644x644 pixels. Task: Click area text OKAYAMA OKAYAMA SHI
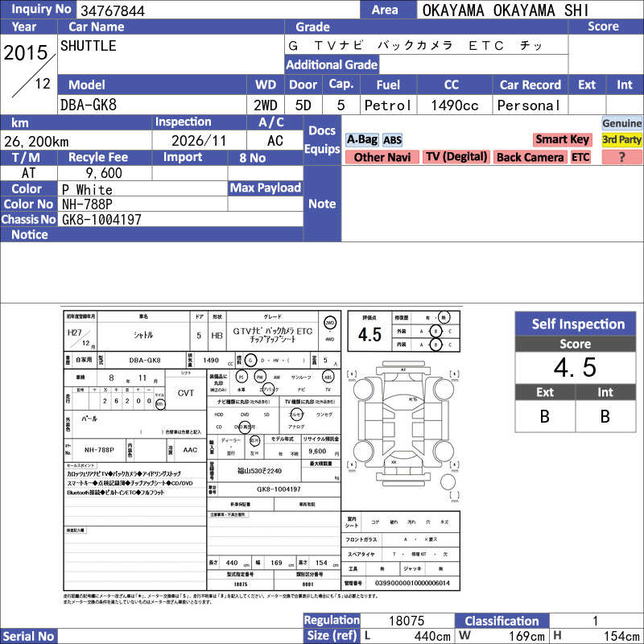tap(506, 10)
